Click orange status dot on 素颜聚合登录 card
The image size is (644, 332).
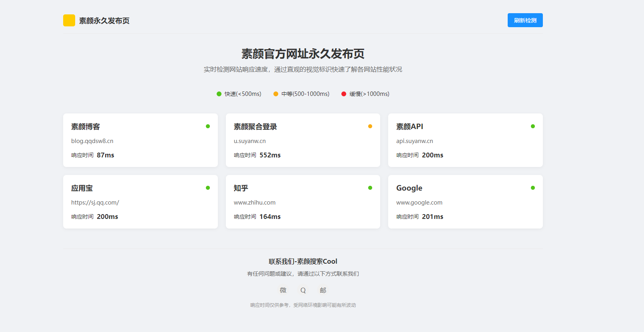(x=370, y=126)
